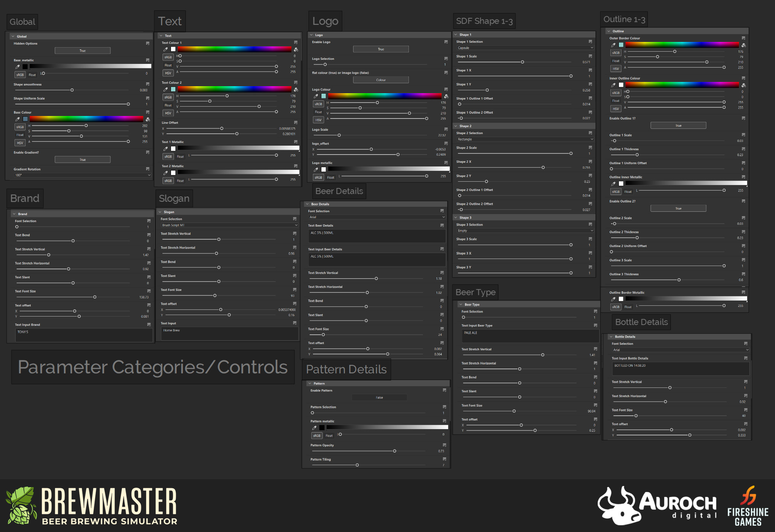Click the sRGB button under Pattern metallic
This screenshot has height=532, width=775.
pyautogui.click(x=317, y=436)
